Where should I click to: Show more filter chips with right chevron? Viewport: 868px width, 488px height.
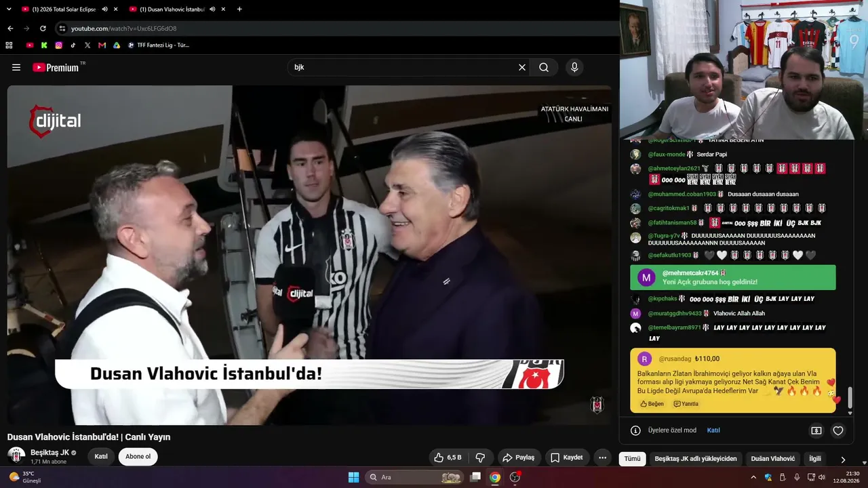click(843, 460)
